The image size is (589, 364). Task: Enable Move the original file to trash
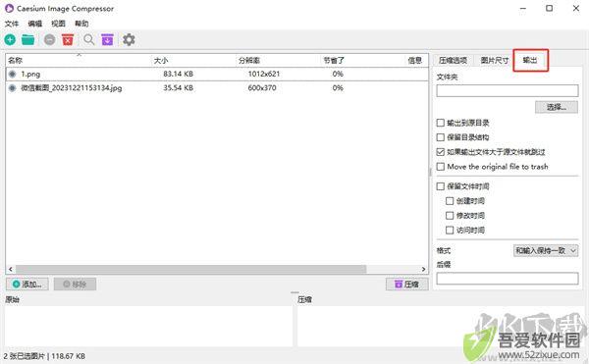[x=441, y=166]
